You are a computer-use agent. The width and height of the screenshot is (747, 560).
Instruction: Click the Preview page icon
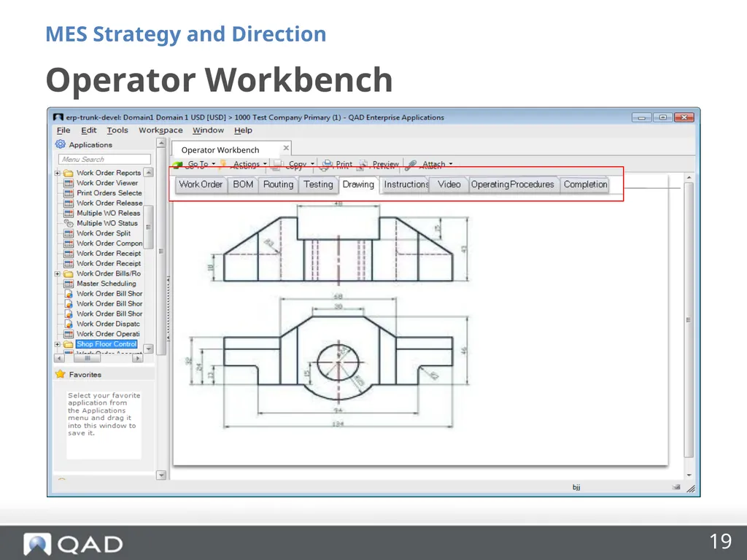(363, 165)
